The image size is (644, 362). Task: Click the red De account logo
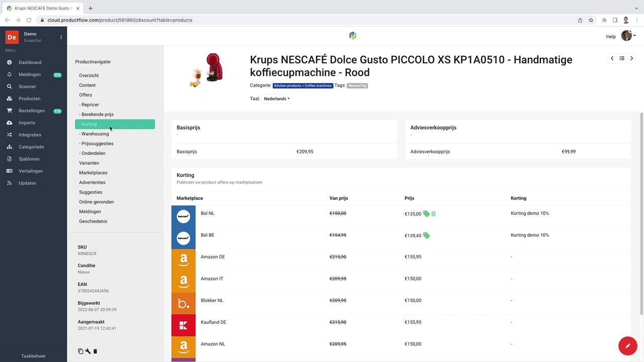pos(12,37)
